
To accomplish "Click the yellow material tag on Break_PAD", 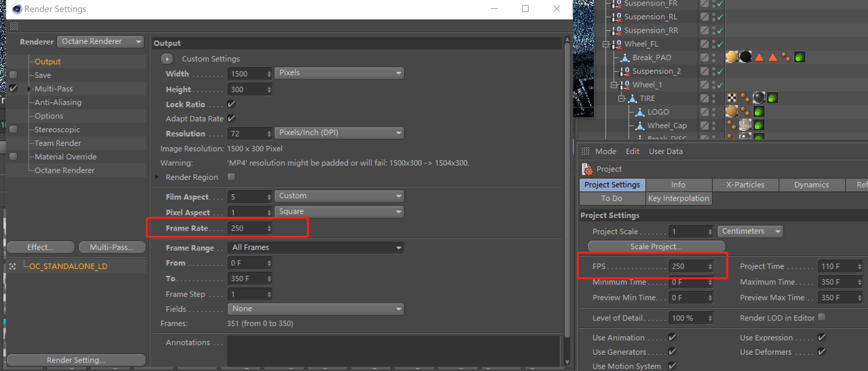I will coord(731,57).
